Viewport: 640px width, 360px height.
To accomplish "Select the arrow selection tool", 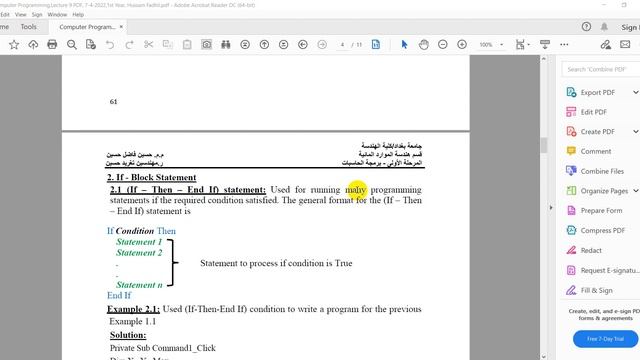I will pyautogui.click(x=404, y=44).
